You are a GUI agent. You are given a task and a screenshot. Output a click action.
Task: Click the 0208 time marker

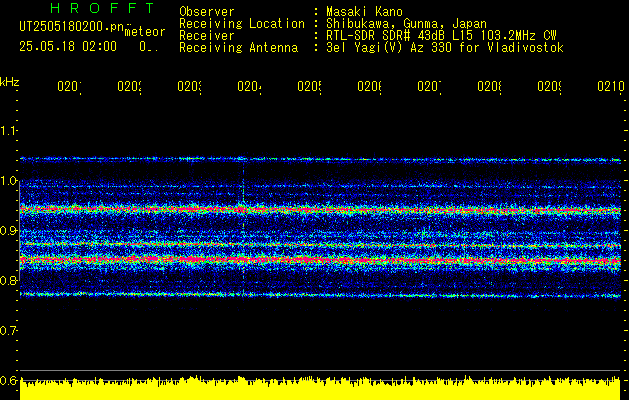[489, 86]
